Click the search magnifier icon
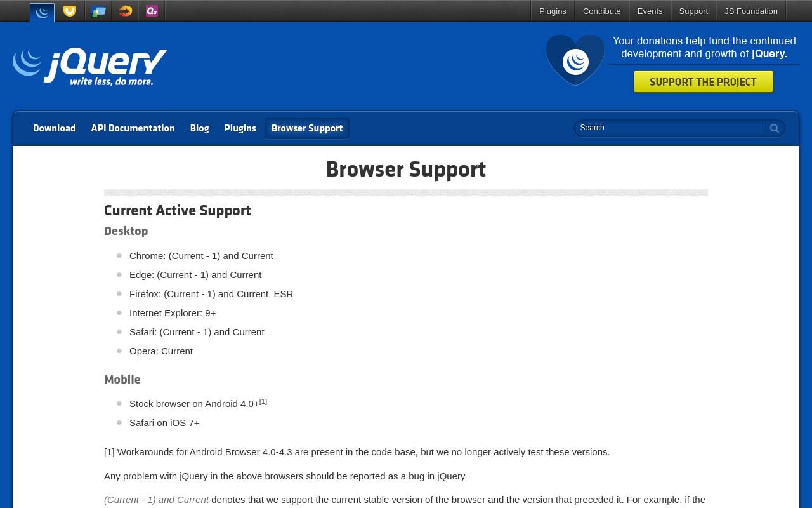The image size is (812, 508). pyautogui.click(x=774, y=128)
